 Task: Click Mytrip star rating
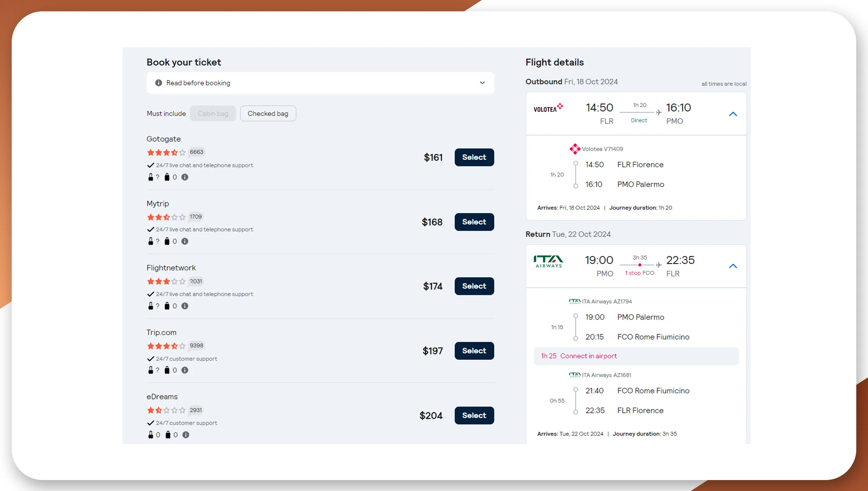click(x=166, y=217)
